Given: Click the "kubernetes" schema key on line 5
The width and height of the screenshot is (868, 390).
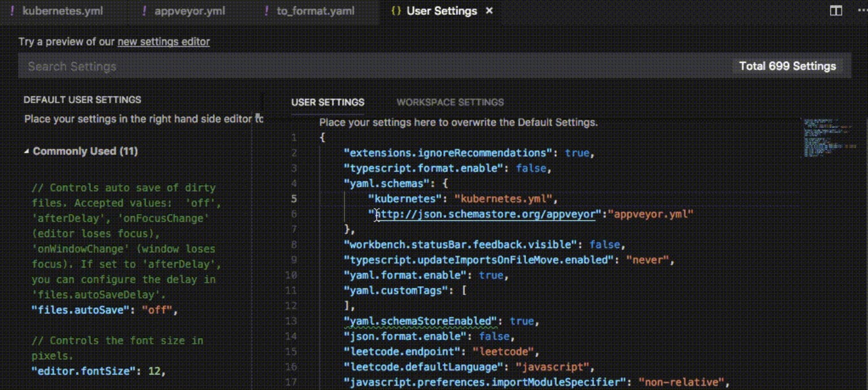Looking at the screenshot, I should 405,199.
